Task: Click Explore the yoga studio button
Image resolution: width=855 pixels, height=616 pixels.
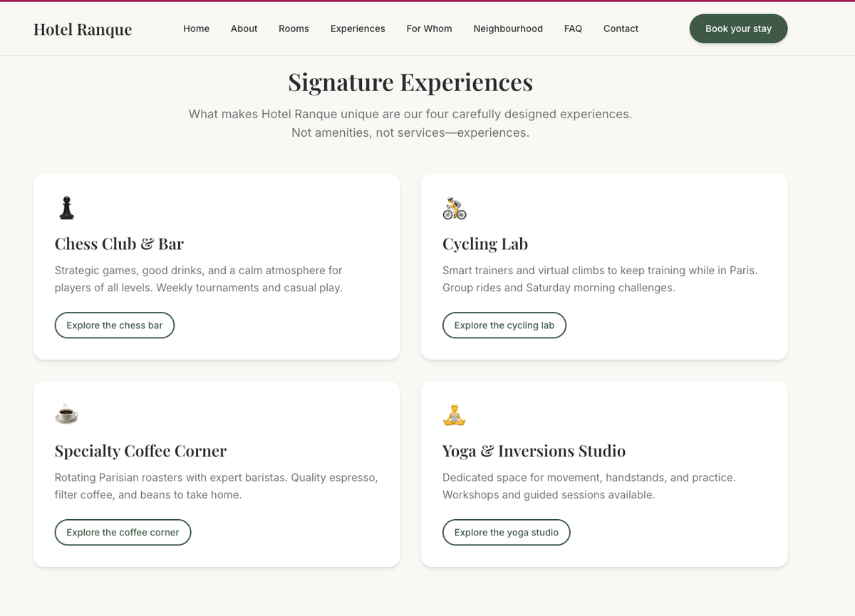Action: (x=507, y=532)
